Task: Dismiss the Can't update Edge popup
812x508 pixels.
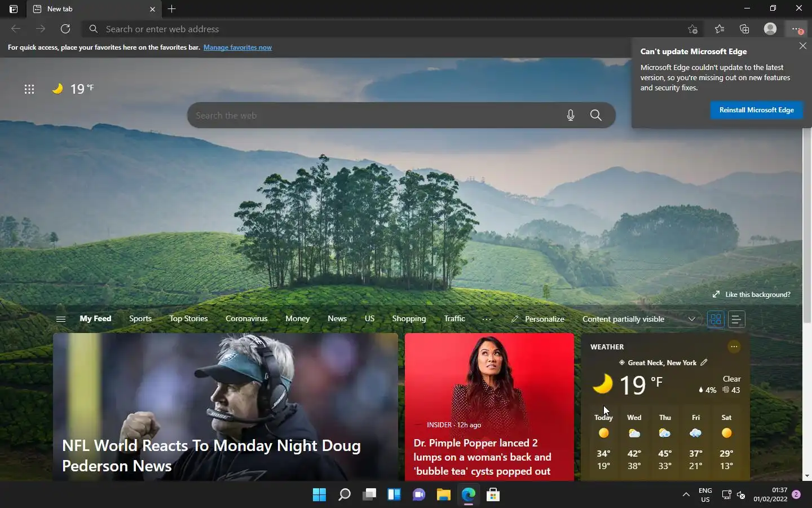Action: pyautogui.click(x=803, y=46)
